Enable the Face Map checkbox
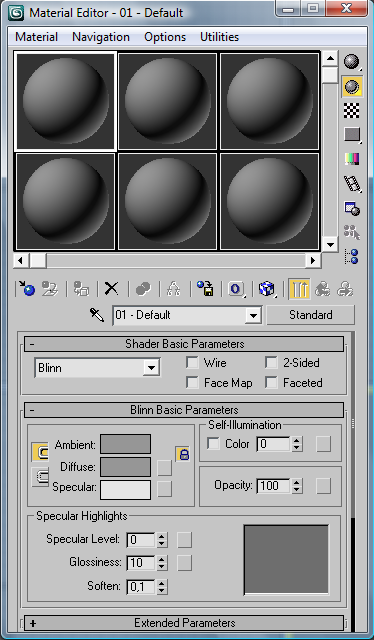 click(x=192, y=382)
